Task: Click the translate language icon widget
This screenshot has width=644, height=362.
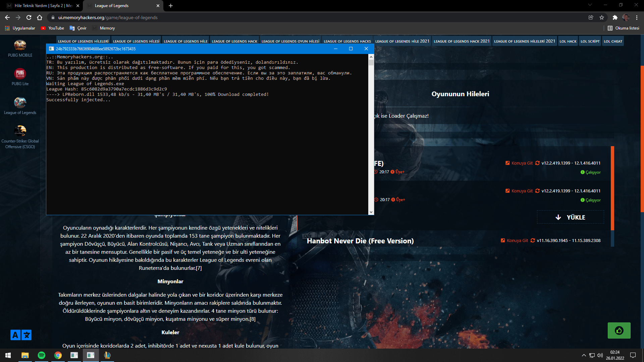Action: coord(21,335)
